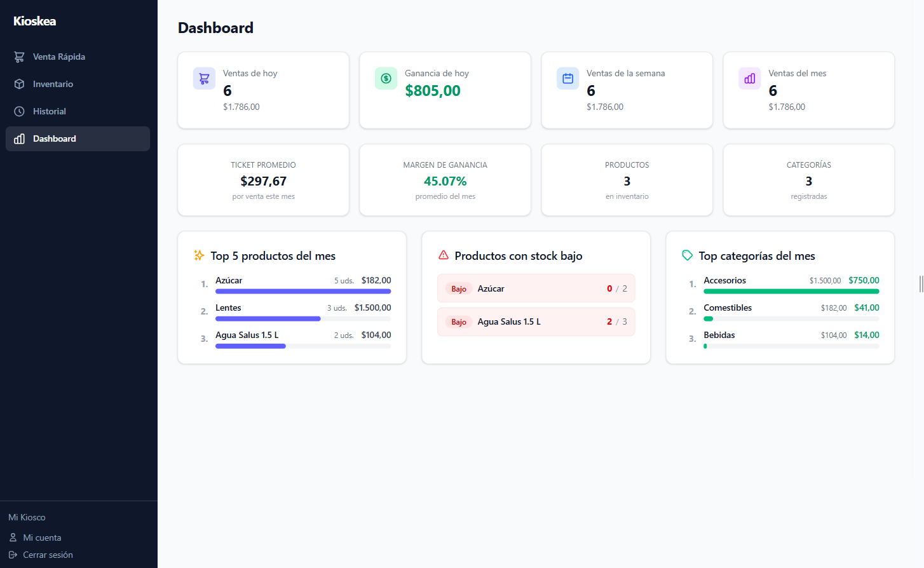924x568 pixels.
Task: Click the tag icon beside Top categorías
Action: pos(687,255)
